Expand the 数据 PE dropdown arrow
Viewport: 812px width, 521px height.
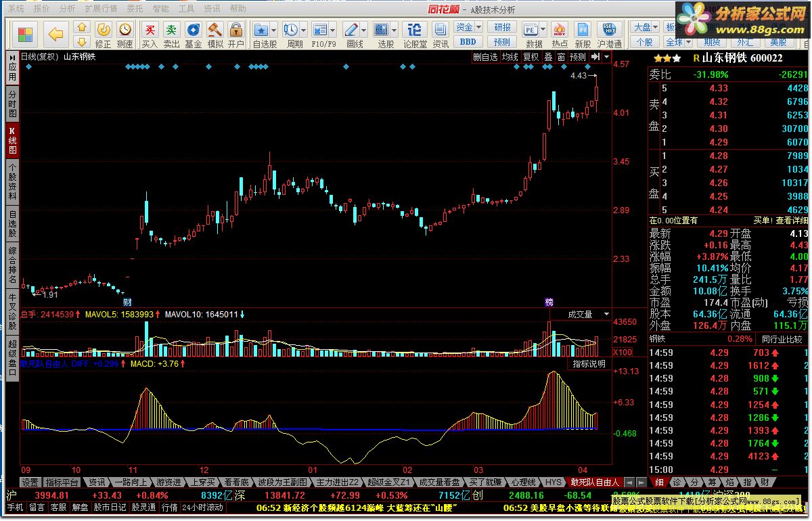tap(543, 30)
